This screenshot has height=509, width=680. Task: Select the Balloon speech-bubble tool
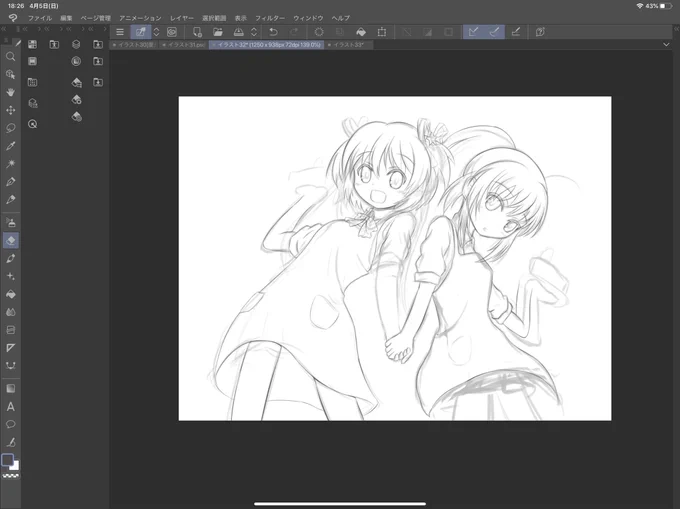point(10,424)
